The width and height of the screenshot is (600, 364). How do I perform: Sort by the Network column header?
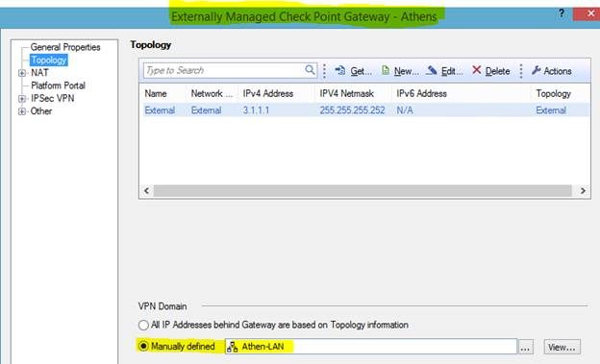click(212, 94)
